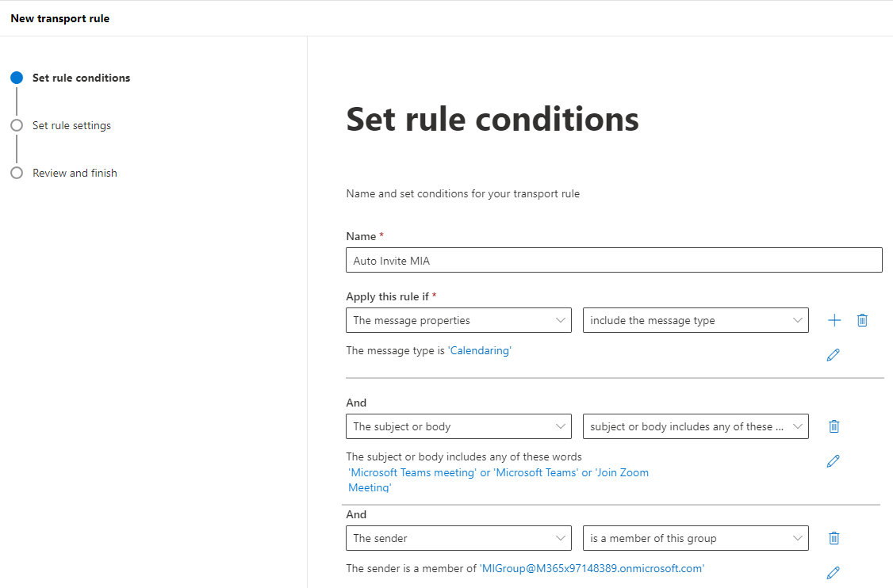The image size is (893, 588).
Task: Select 'Set rule conditions' step
Action: point(81,78)
